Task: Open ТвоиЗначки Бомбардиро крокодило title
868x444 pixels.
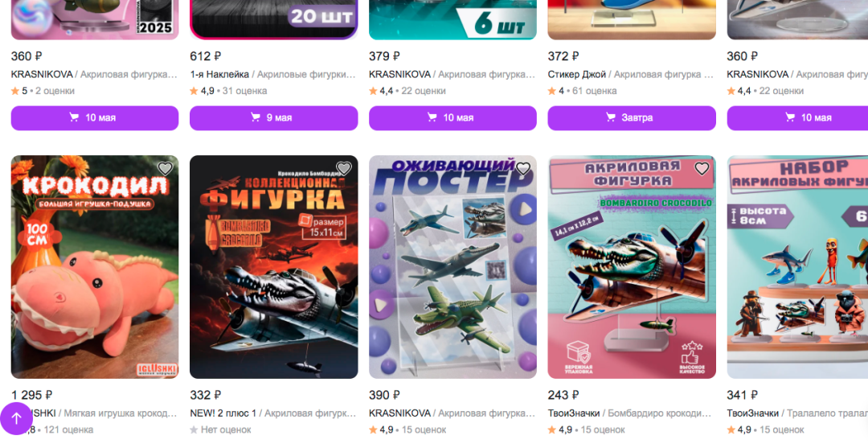Action: click(x=632, y=413)
